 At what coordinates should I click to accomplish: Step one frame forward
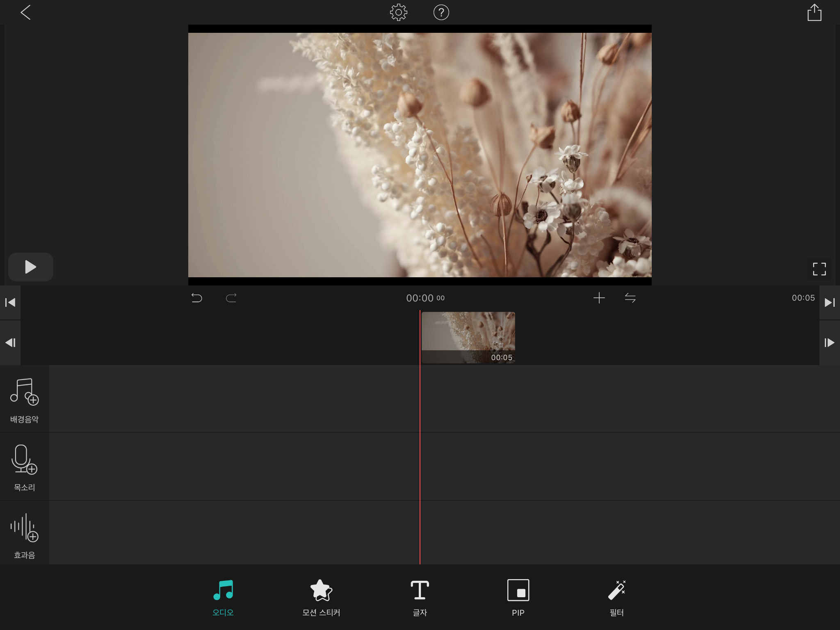pyautogui.click(x=829, y=342)
